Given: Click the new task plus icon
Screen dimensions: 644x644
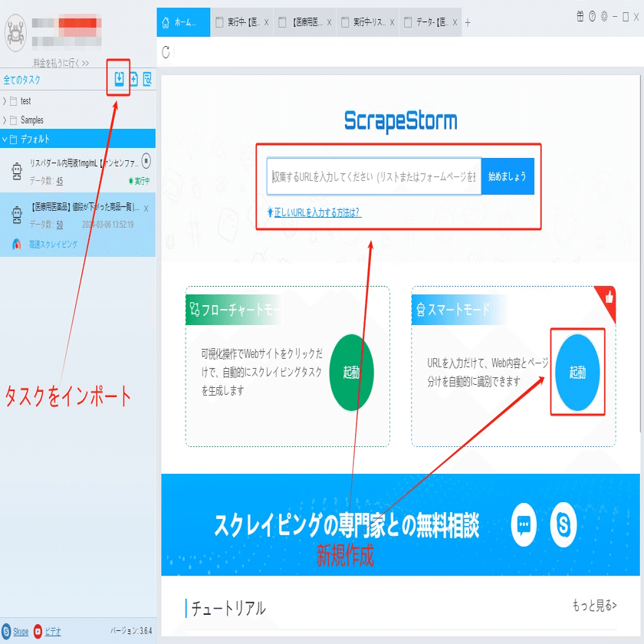Looking at the screenshot, I should tap(134, 79).
